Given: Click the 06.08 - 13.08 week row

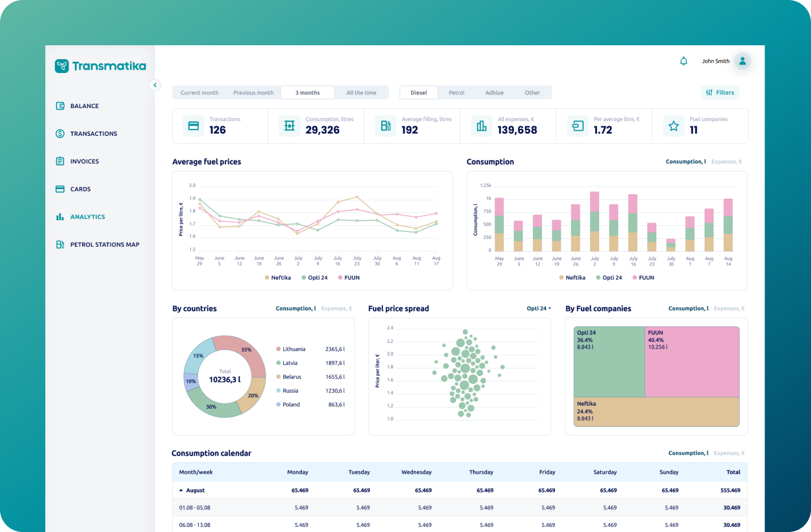Looking at the screenshot, I should (460, 525).
